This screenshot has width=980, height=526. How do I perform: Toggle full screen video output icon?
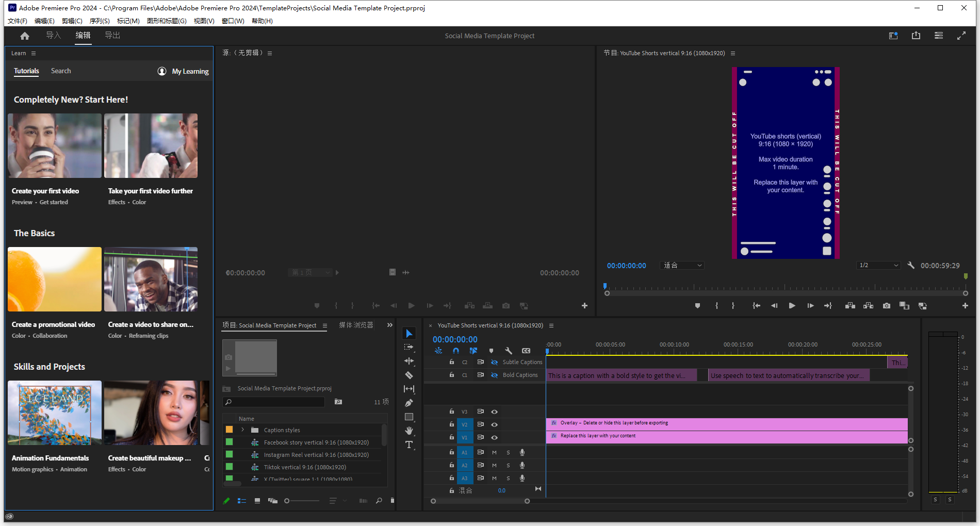[x=961, y=36]
